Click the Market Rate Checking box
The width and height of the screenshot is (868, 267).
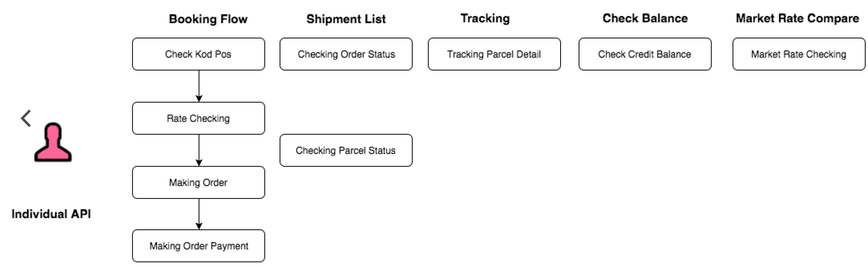[799, 54]
